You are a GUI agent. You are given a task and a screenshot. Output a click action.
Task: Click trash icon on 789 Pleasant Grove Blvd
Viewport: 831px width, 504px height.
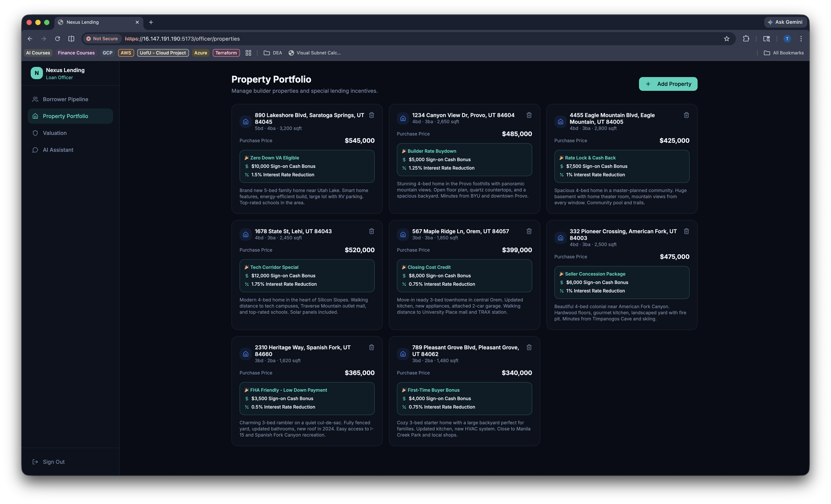click(529, 347)
